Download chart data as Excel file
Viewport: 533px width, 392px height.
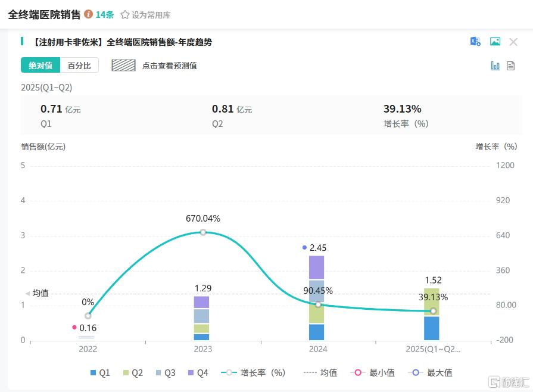(475, 41)
